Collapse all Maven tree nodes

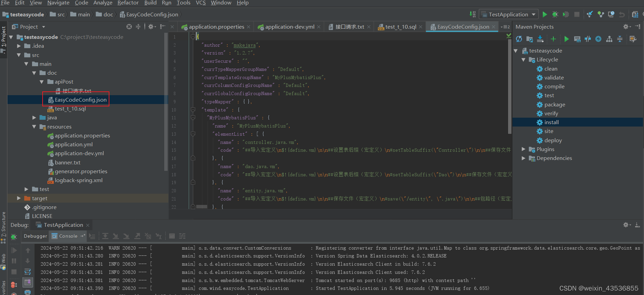pyautogui.click(x=619, y=39)
